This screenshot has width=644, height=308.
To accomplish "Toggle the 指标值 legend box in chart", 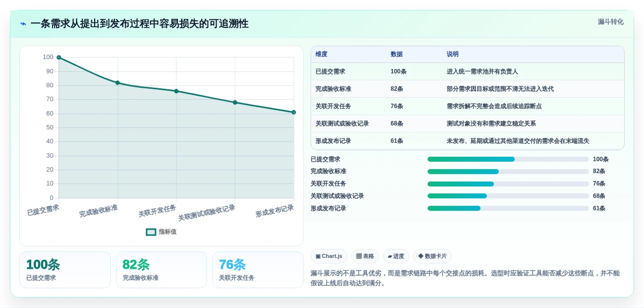I will pyautogui.click(x=151, y=232).
